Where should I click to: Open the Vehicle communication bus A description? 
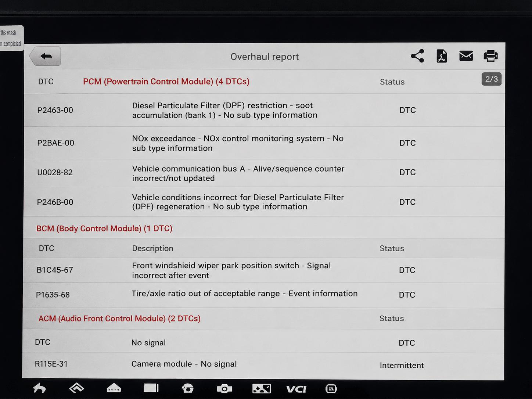pos(238,173)
